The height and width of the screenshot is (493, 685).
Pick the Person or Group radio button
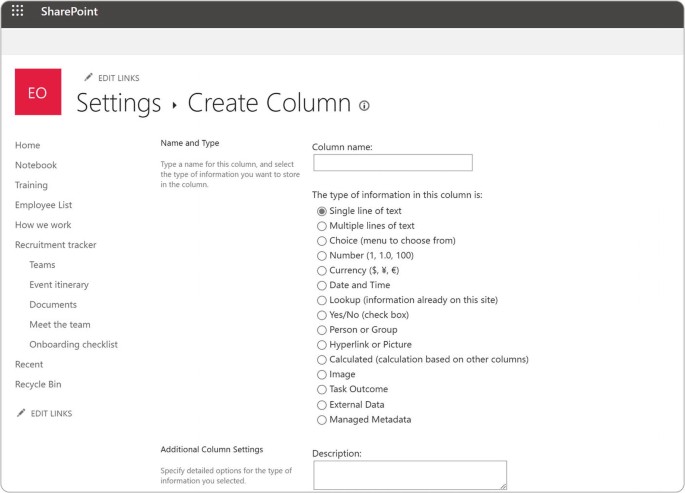[322, 330]
